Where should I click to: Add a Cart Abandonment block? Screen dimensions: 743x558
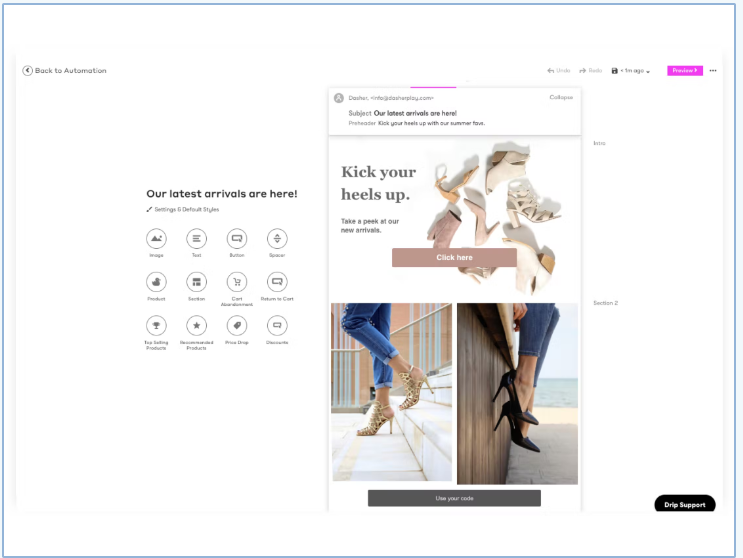click(x=236, y=282)
